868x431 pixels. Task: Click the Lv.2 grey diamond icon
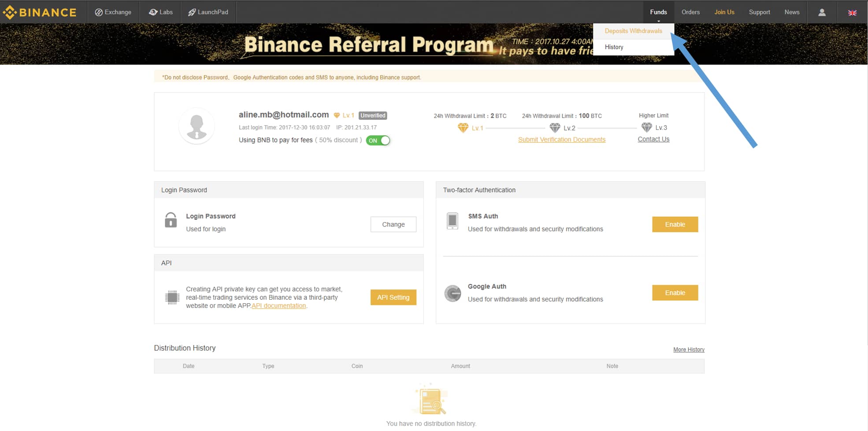click(555, 128)
